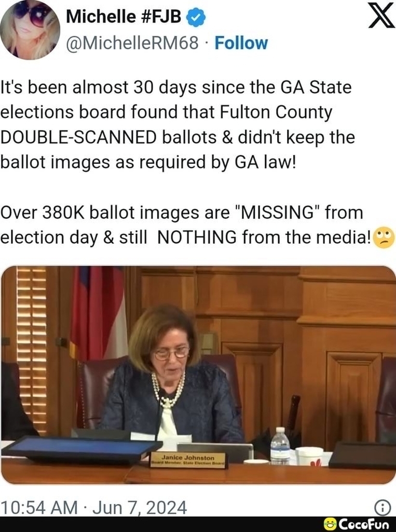Click the first paragraph about GA State board
Screen dimensions: 396x532
click(x=177, y=125)
